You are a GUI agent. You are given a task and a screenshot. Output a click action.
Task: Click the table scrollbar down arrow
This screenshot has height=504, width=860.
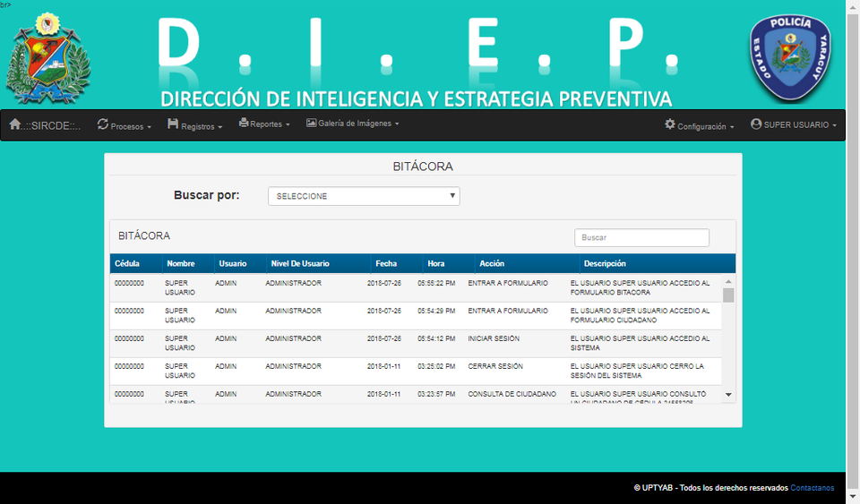click(x=728, y=395)
